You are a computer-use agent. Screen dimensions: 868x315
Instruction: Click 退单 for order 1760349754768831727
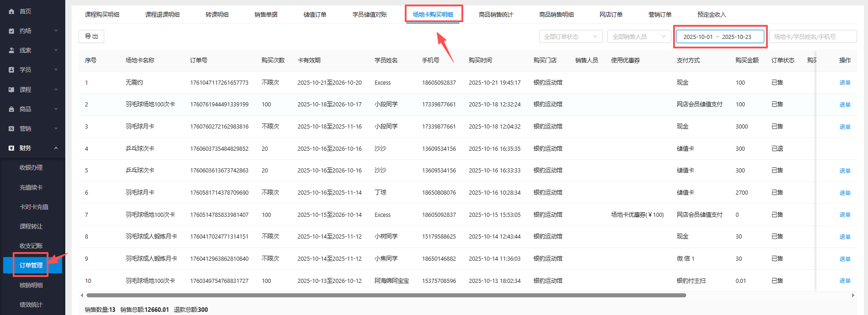click(x=845, y=281)
